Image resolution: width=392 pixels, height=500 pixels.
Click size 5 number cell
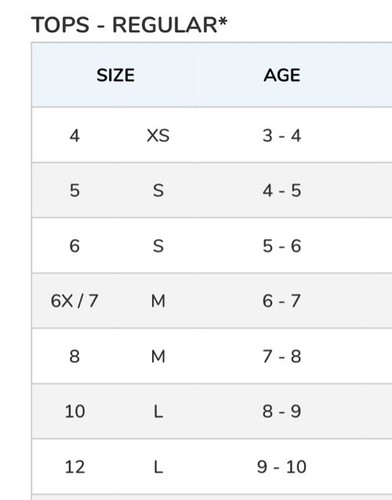pyautogui.click(x=75, y=191)
